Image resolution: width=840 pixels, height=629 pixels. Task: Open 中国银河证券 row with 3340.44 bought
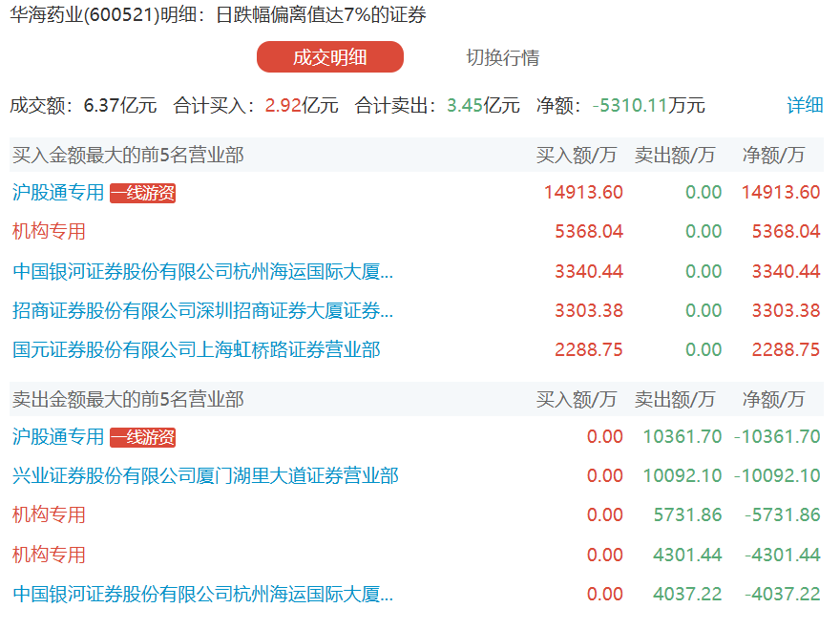click(x=202, y=271)
